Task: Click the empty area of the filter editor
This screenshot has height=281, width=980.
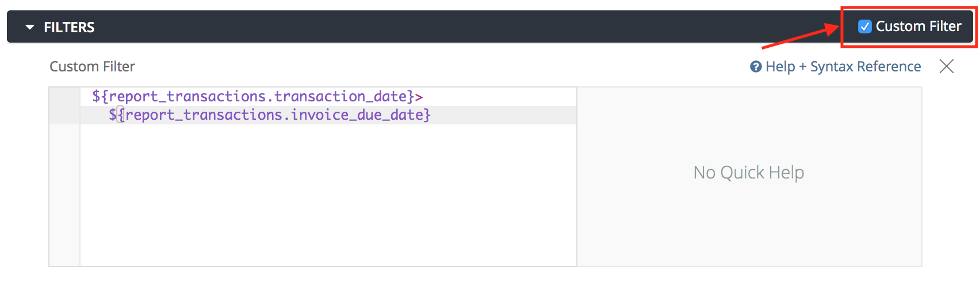Action: tap(328, 196)
